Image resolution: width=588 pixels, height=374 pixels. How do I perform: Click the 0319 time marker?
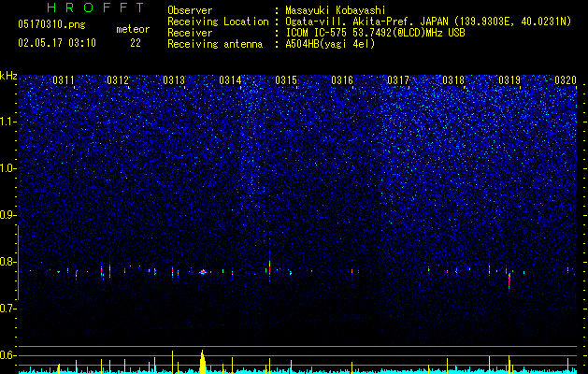[509, 80]
